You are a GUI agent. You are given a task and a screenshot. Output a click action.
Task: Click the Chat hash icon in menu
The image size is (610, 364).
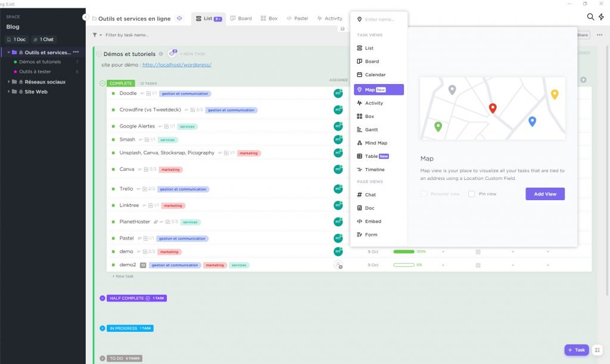pos(359,195)
